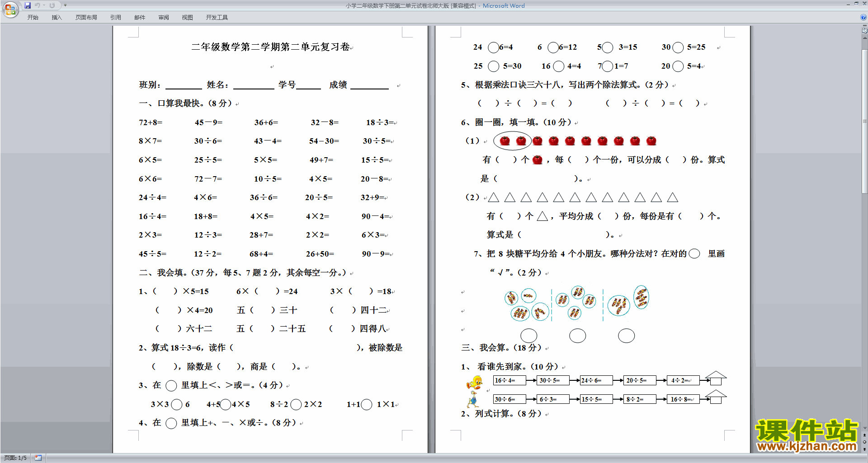Screen dimensions: 868x463
Task: Click the vertical scrollbar thumb
Action: pos(864,121)
